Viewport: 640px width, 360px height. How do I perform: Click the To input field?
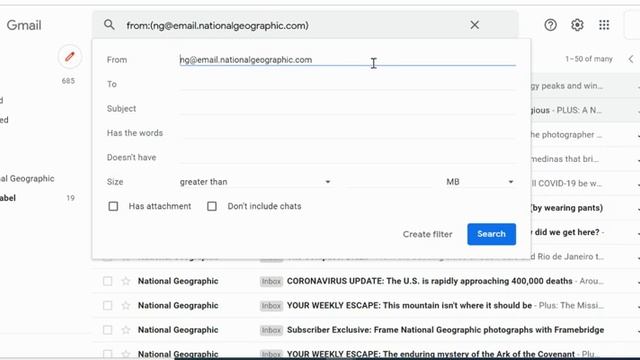click(x=347, y=84)
